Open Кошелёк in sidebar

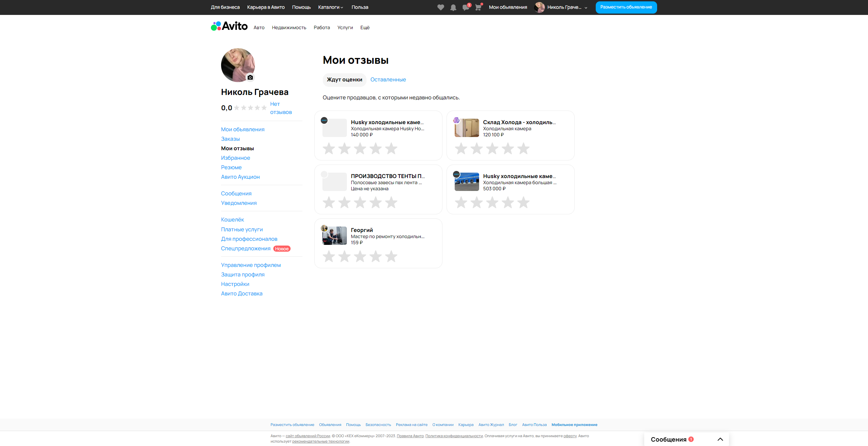[233, 220]
